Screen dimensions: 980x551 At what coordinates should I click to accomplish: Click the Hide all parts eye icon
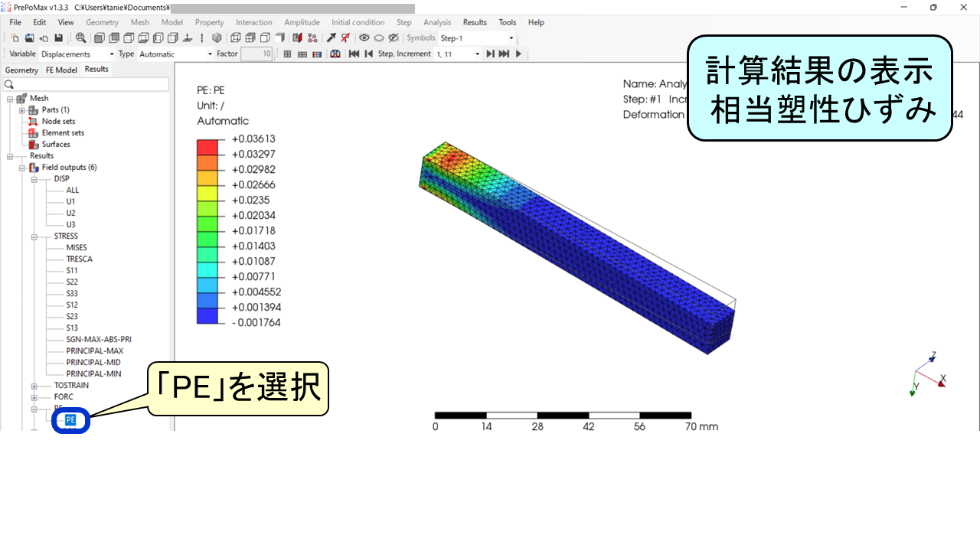(379, 38)
